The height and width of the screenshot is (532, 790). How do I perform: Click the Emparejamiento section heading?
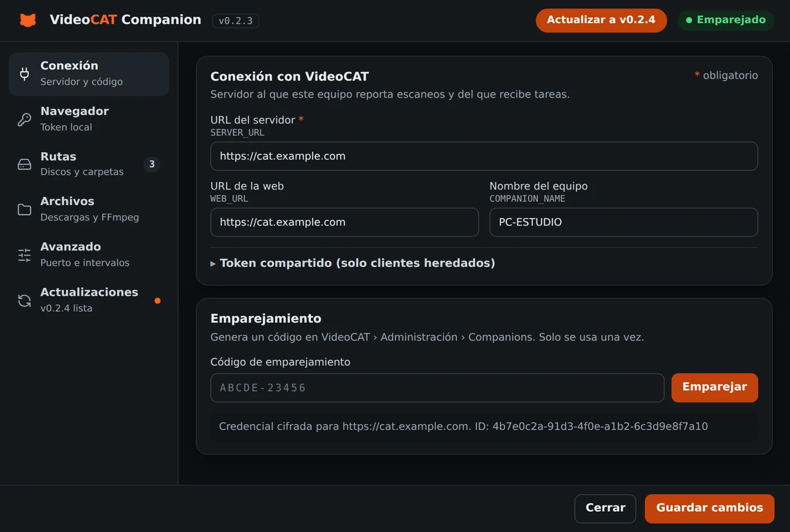coord(266,319)
